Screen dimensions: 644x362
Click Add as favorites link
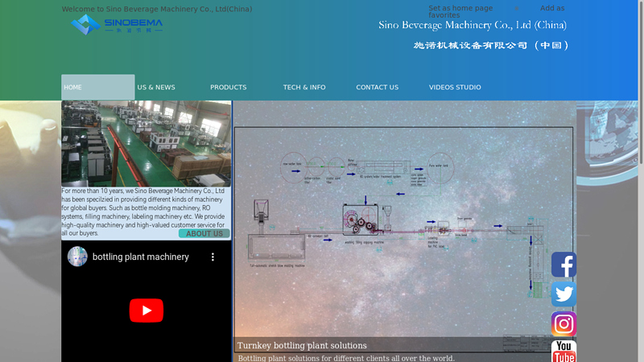pyautogui.click(x=552, y=8)
